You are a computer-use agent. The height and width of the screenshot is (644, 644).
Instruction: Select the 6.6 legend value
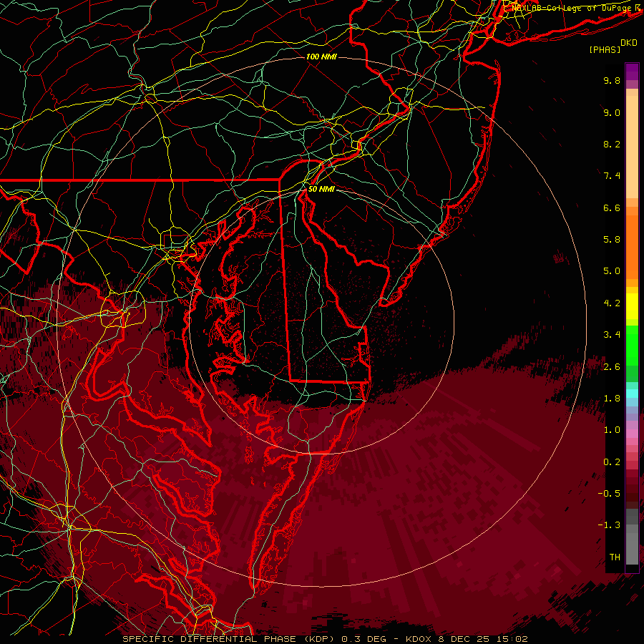coord(612,208)
